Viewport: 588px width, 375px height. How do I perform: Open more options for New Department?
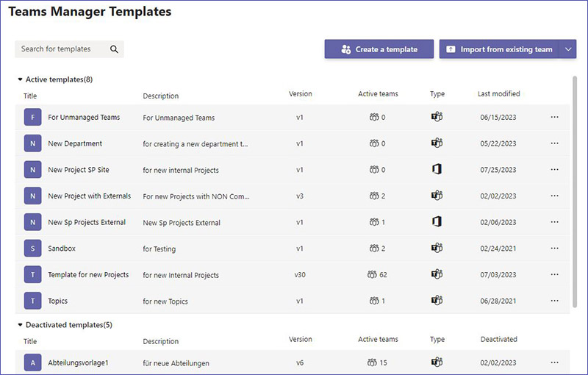click(555, 143)
